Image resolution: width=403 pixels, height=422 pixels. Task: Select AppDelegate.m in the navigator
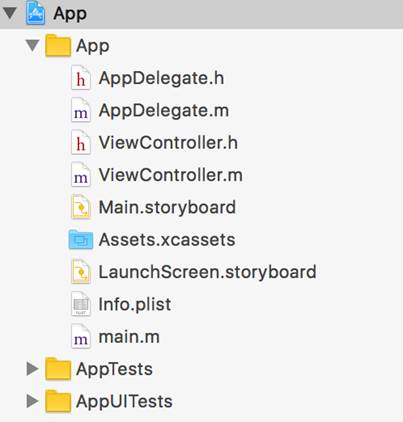coord(164,111)
